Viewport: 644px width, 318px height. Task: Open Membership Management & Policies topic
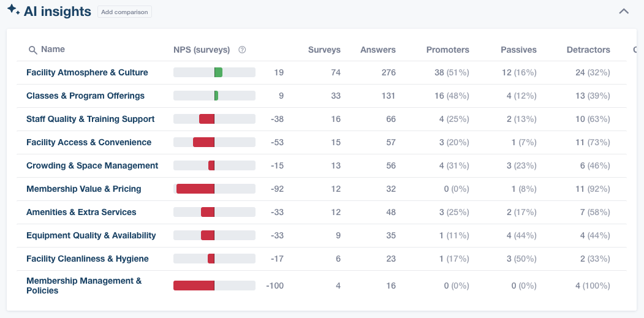[83, 286]
